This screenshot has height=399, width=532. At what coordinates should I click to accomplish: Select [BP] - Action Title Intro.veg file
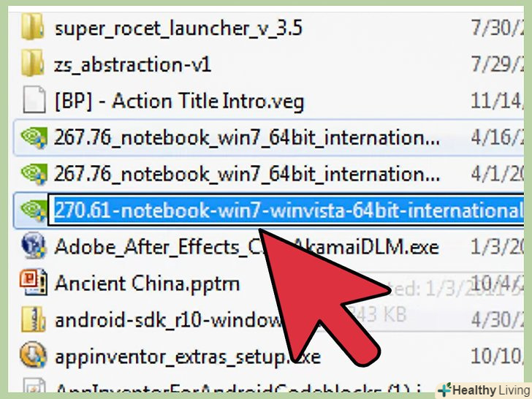tap(179, 101)
